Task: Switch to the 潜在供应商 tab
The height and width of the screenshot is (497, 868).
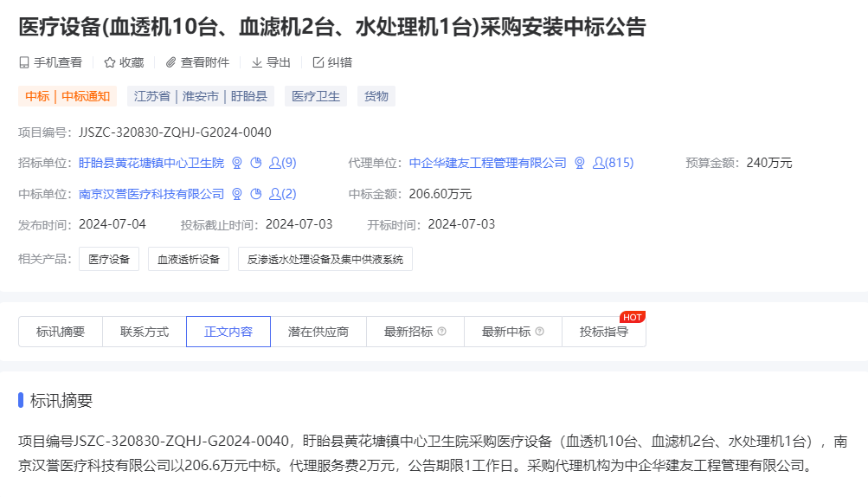Action: [x=318, y=332]
